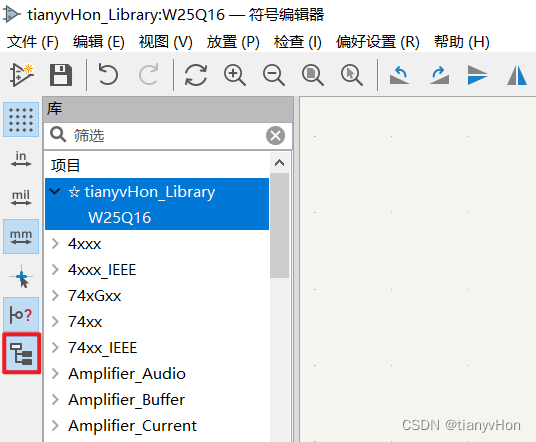This screenshot has width=536, height=442.
Task: Rotate symbol clockwise
Action: coord(439,75)
